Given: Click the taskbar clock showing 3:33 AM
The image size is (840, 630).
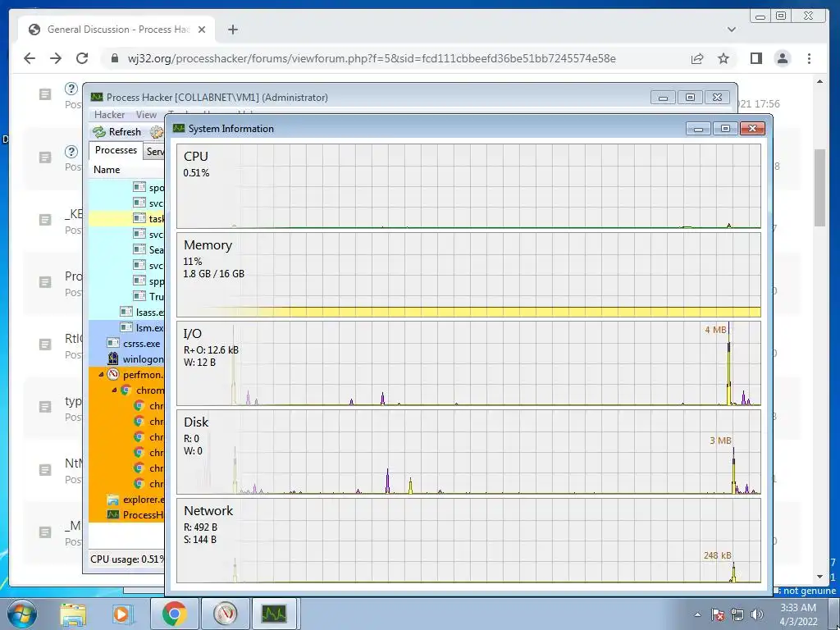Looking at the screenshot, I should pyautogui.click(x=798, y=614).
